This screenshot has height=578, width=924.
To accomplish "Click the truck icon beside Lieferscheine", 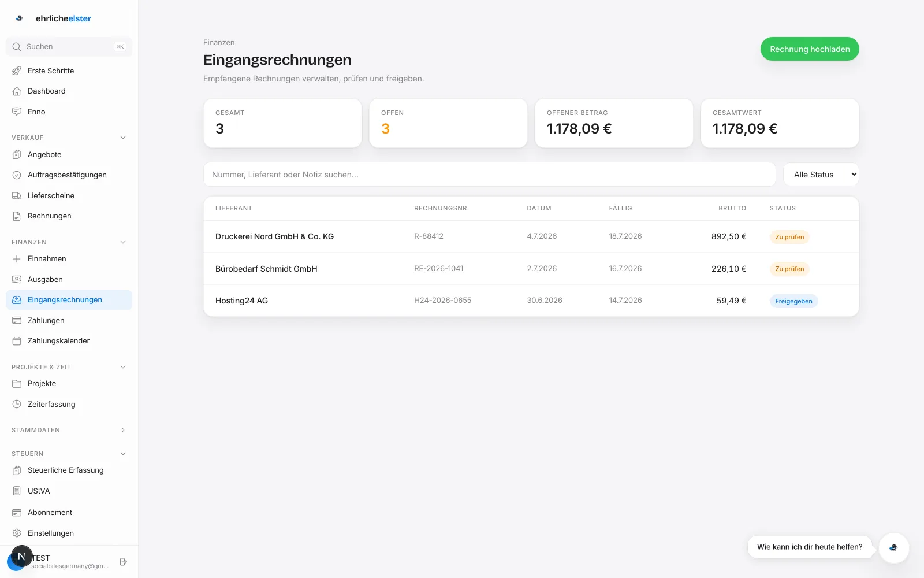I will (17, 196).
